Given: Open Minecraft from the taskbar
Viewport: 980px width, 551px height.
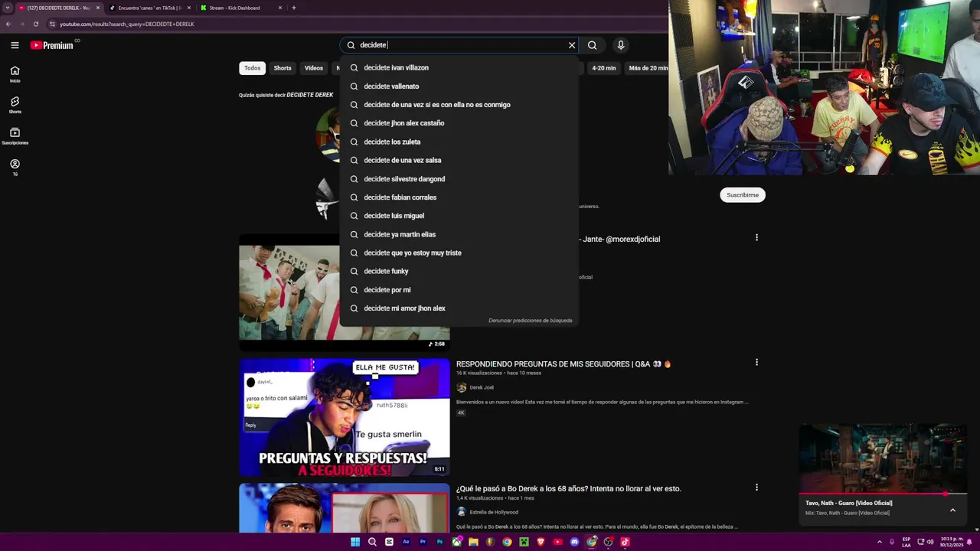Looking at the screenshot, I should [x=524, y=542].
